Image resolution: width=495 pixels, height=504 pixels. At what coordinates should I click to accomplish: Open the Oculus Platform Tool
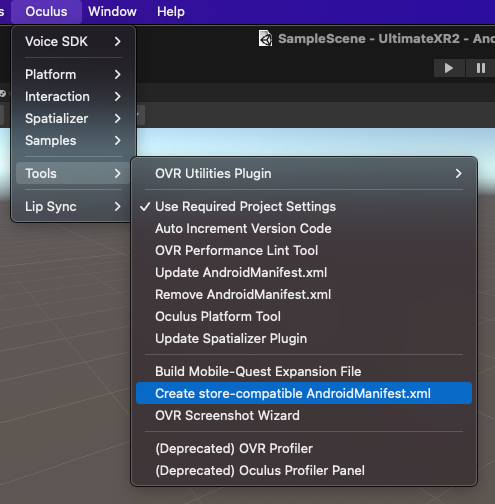(x=304, y=317)
